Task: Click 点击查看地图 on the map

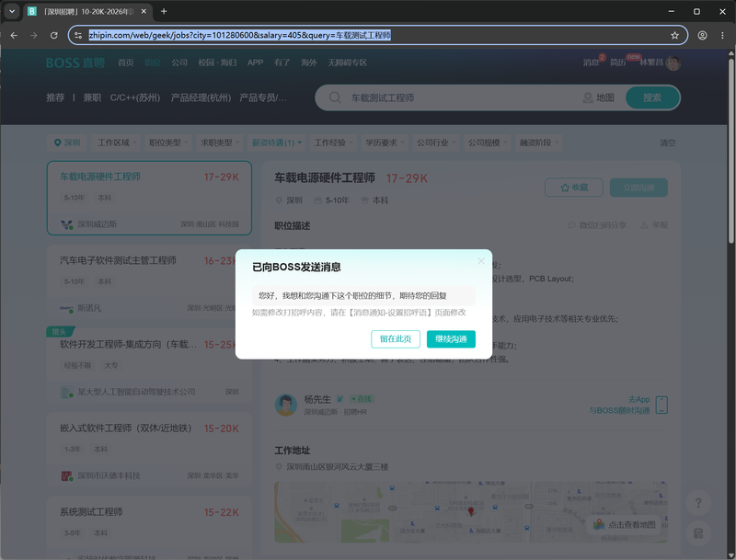Action: 625,525
